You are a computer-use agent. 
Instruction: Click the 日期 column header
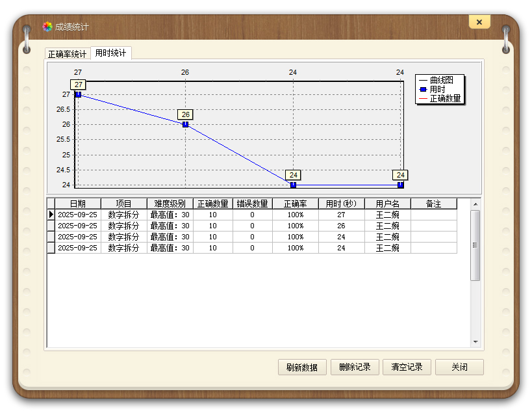tap(78, 204)
